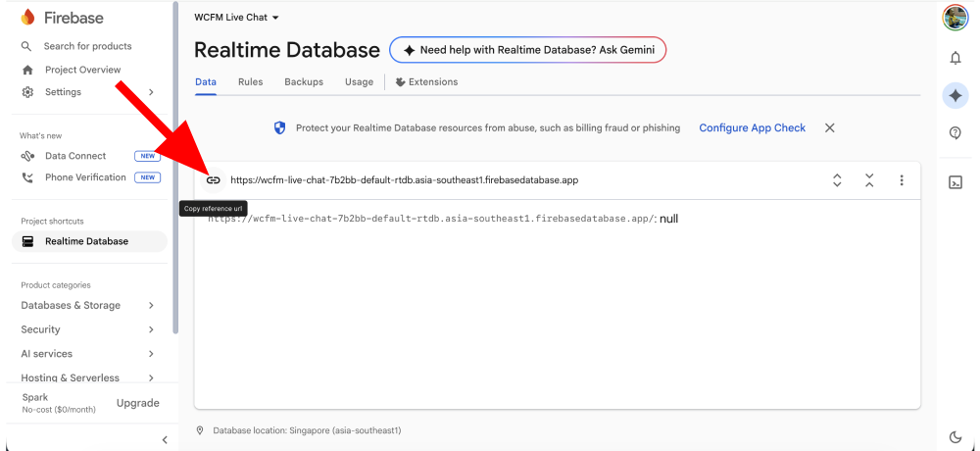Open the WCFM Live Chat project dropdown

pos(237,18)
